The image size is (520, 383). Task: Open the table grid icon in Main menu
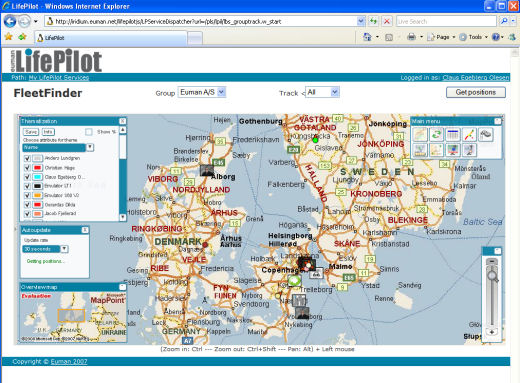tap(453, 135)
